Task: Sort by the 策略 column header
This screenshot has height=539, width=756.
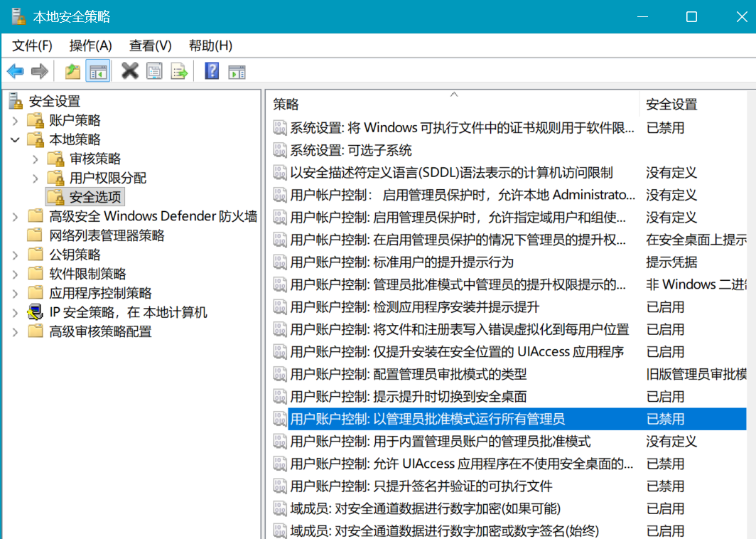Action: coord(453,104)
